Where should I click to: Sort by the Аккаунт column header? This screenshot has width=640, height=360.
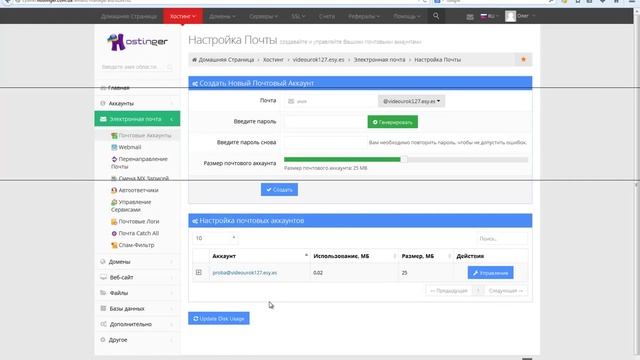260,256
